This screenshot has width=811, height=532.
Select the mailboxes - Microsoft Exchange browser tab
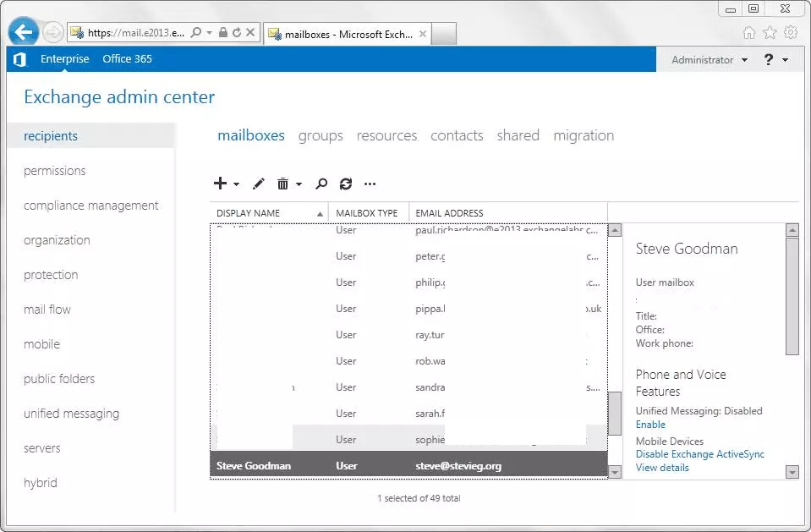tap(347, 34)
